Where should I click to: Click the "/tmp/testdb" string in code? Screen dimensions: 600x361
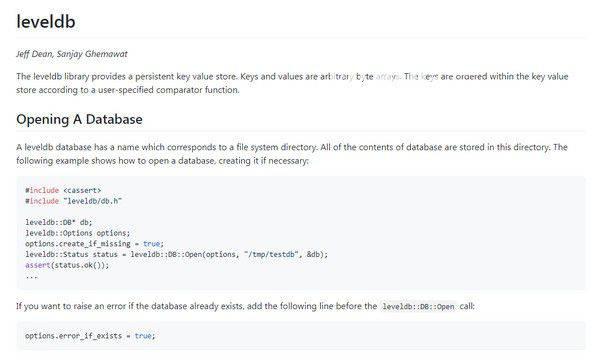point(271,254)
